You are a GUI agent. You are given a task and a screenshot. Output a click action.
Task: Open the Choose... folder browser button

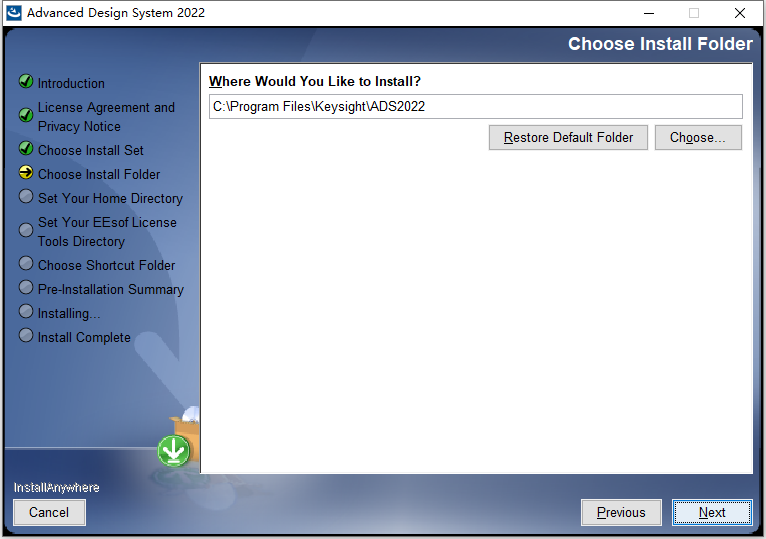pos(698,137)
